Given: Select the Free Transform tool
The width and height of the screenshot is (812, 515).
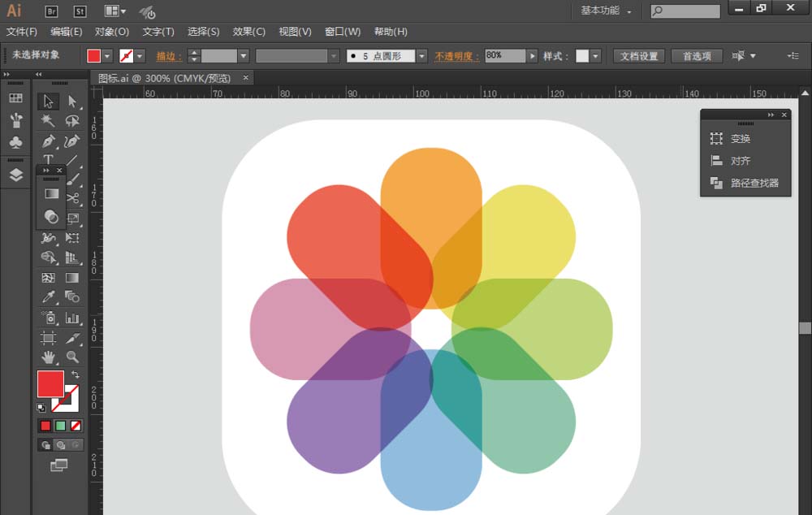Looking at the screenshot, I should point(72,238).
